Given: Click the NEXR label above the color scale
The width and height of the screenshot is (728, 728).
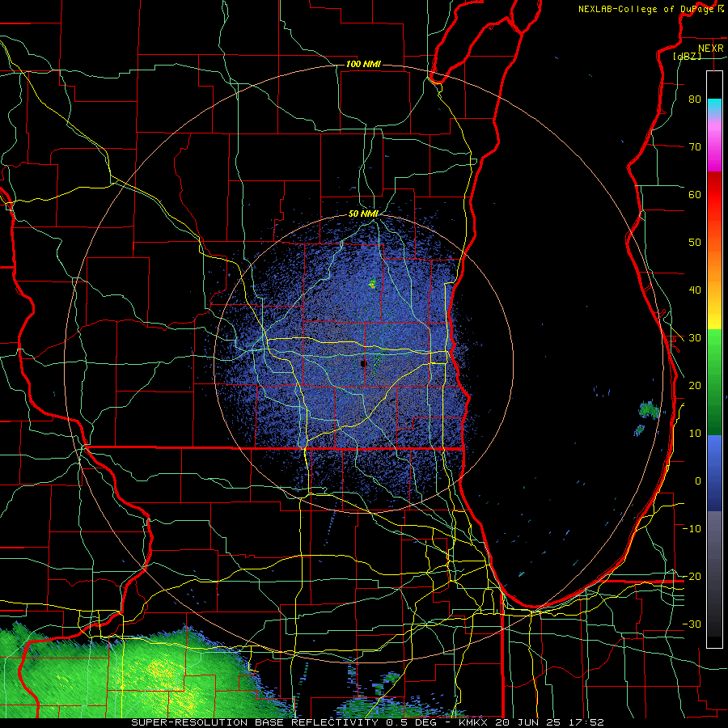Looking at the screenshot, I should (710, 49).
